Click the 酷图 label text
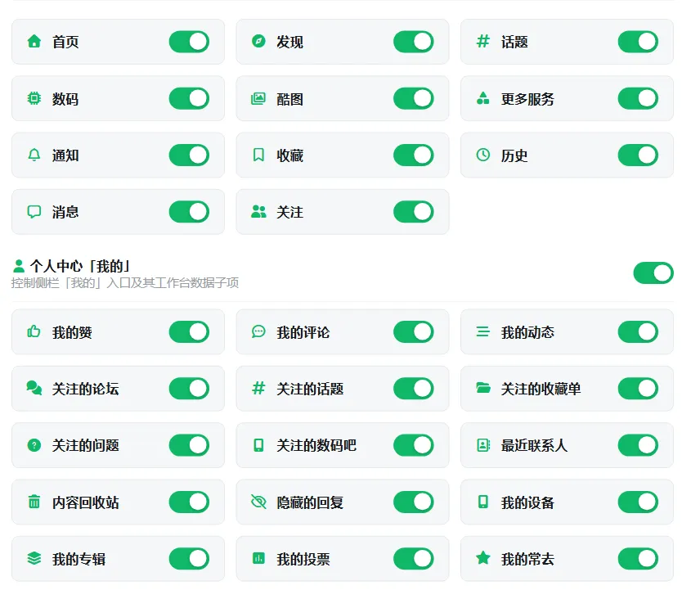 289,99
